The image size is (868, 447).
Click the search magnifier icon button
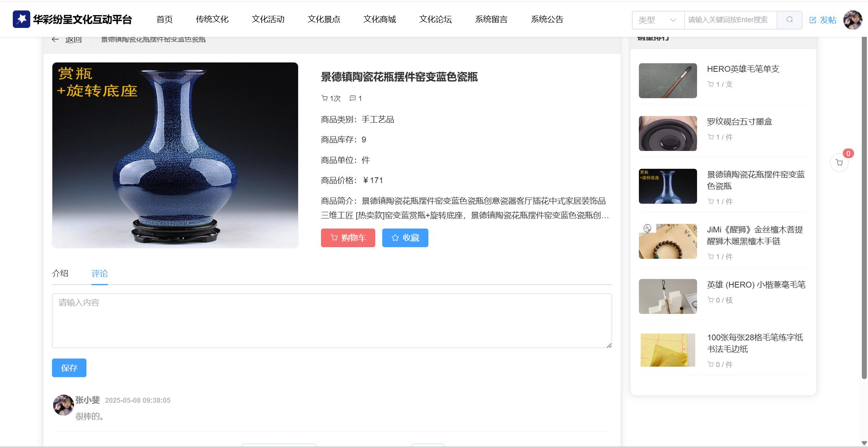click(789, 20)
